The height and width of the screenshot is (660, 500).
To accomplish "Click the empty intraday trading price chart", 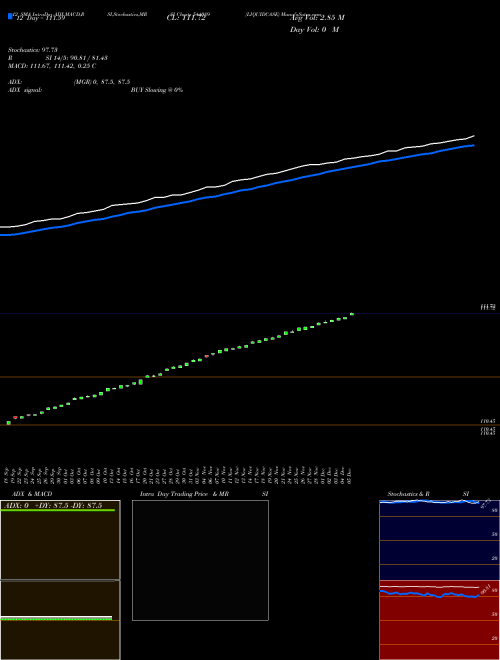I will point(200,560).
